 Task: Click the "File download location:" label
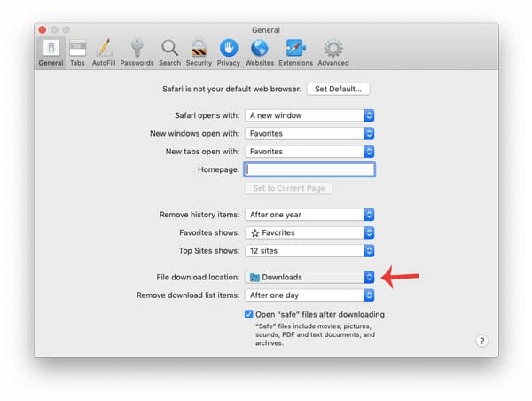(198, 277)
